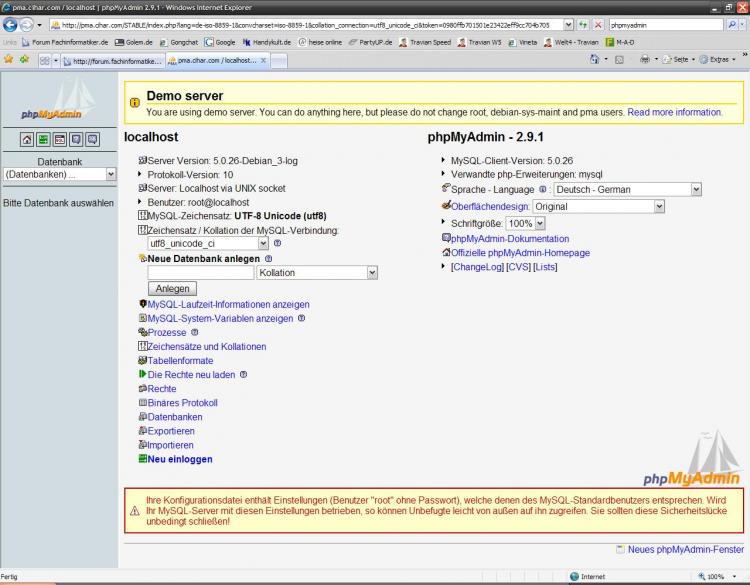Open Forum Fachinformatiker.de bookmark link
750x585 pixels.
coord(65,42)
